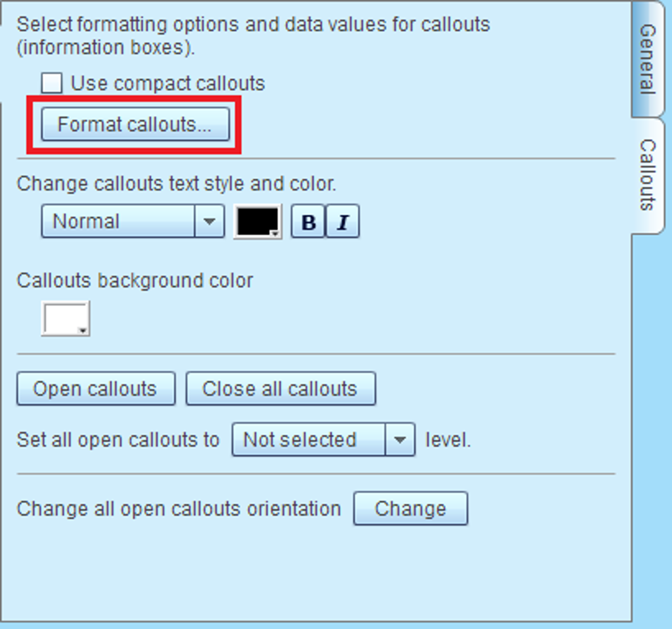Open the Not selected level dropdown

[323, 440]
